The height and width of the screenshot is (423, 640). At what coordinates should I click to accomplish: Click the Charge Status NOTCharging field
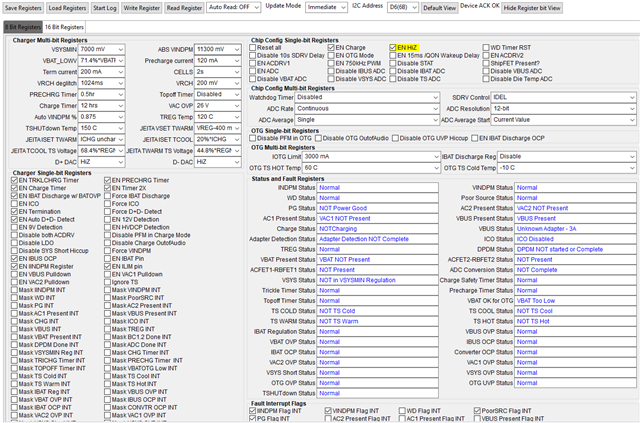[378, 229]
